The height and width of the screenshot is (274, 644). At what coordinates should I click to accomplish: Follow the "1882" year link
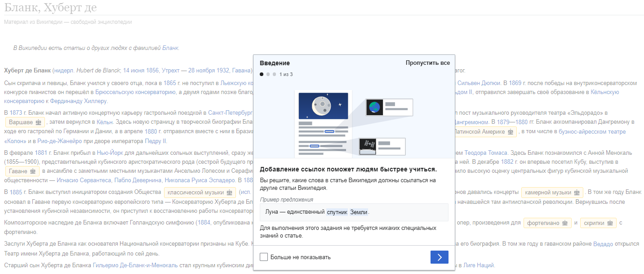[507, 162]
